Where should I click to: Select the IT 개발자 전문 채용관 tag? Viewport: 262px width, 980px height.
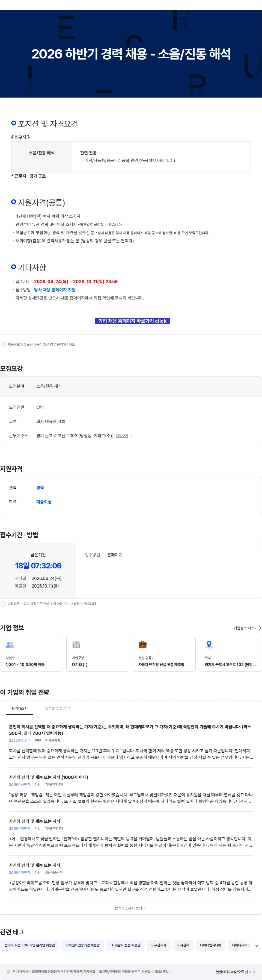click(125, 945)
